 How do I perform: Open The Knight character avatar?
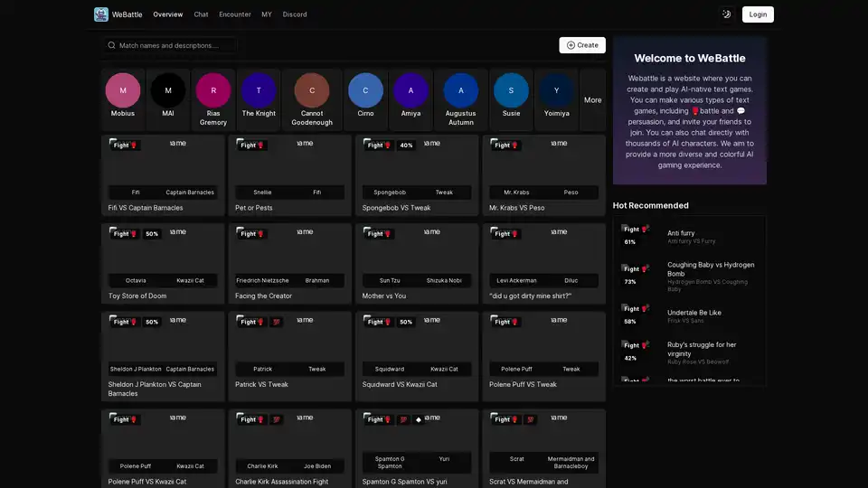[x=259, y=90]
